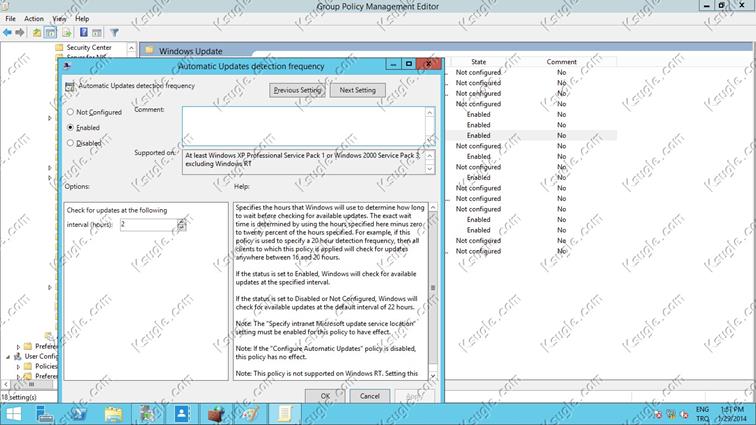The image size is (756, 425).
Task: Click the Help text scrollbar up arrow
Action: pos(433,207)
